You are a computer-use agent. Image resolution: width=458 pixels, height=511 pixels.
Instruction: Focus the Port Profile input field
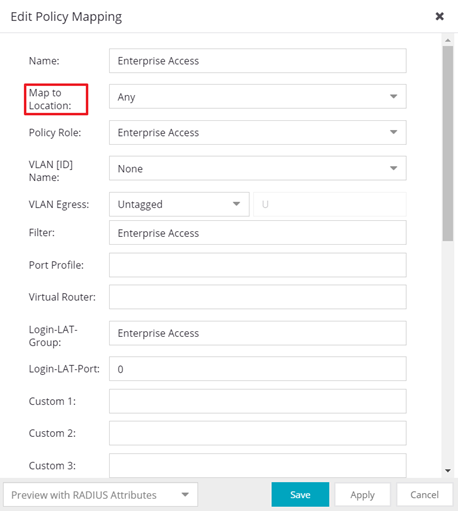point(258,265)
